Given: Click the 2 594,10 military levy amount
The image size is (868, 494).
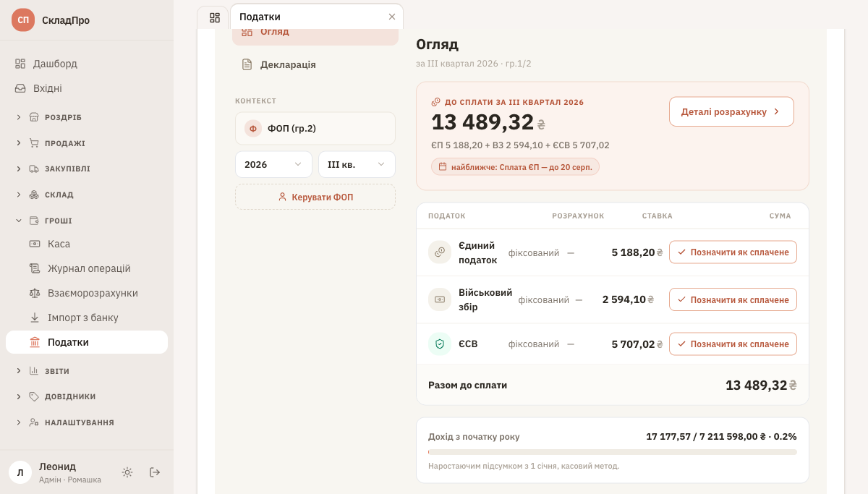Looking at the screenshot, I should click(x=628, y=299).
